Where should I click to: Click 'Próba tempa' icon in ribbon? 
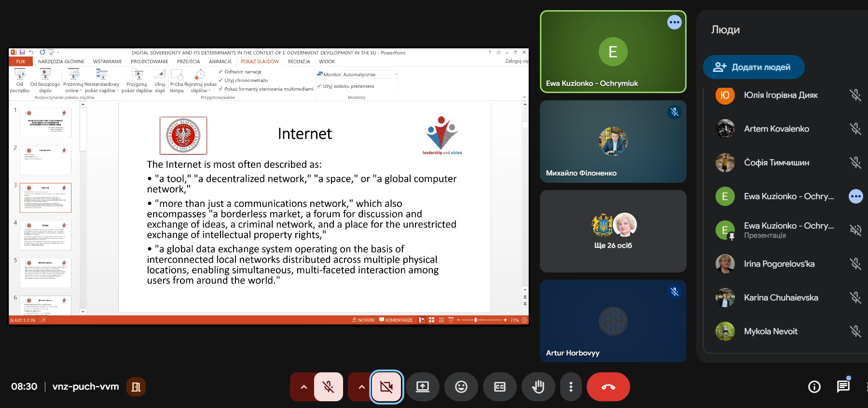point(177,74)
